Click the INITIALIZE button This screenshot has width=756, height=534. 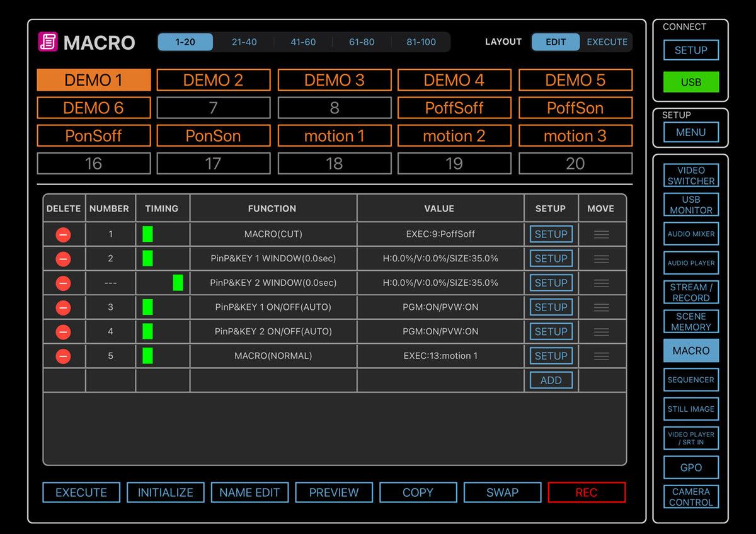click(166, 492)
